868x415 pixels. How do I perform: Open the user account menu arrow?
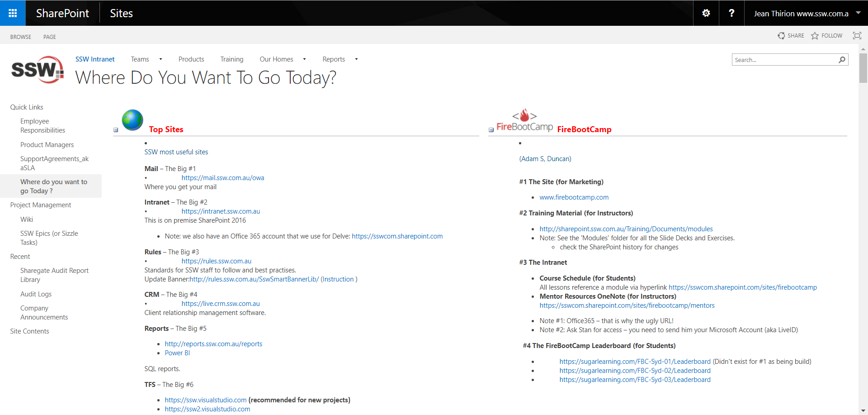click(x=858, y=13)
